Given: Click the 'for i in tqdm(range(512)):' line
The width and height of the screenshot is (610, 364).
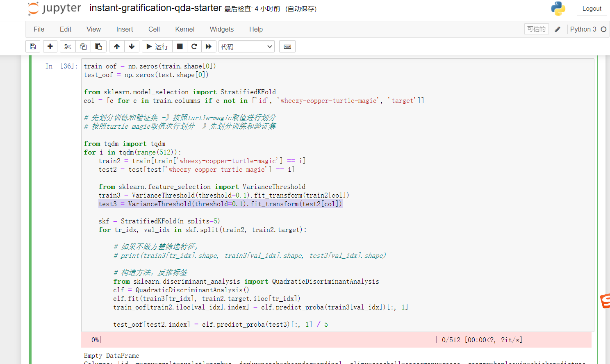Looking at the screenshot, I should (132, 152).
